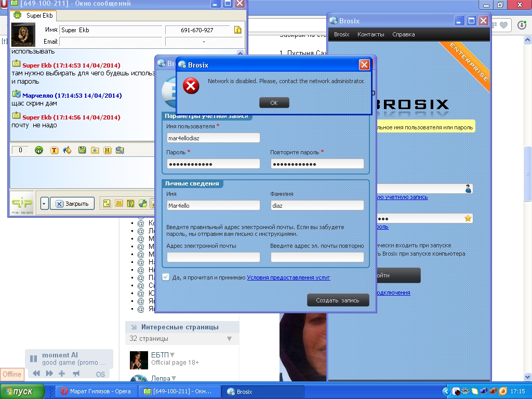
Task: Click the green floppy disk save icon
Action: tap(82, 150)
